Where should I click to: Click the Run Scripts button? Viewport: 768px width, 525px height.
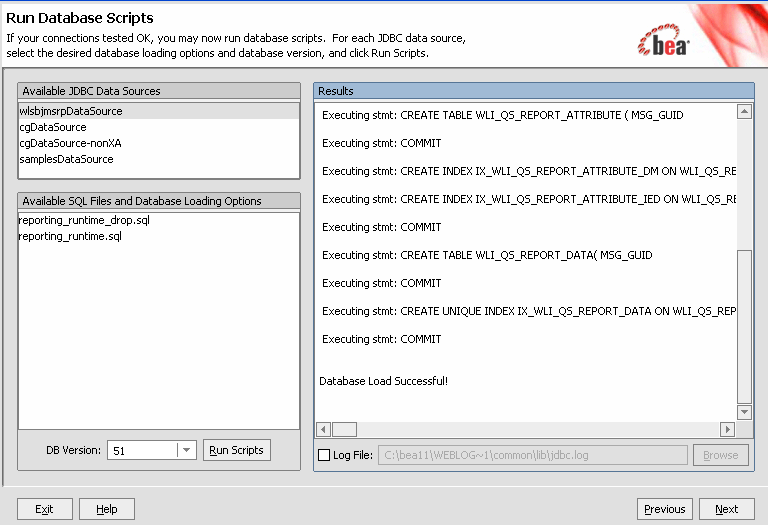click(x=237, y=450)
